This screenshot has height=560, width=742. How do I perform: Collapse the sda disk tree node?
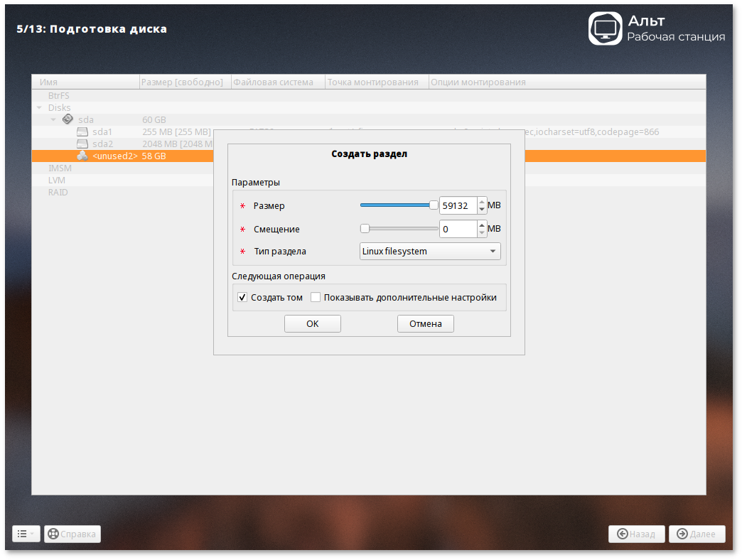coord(53,120)
